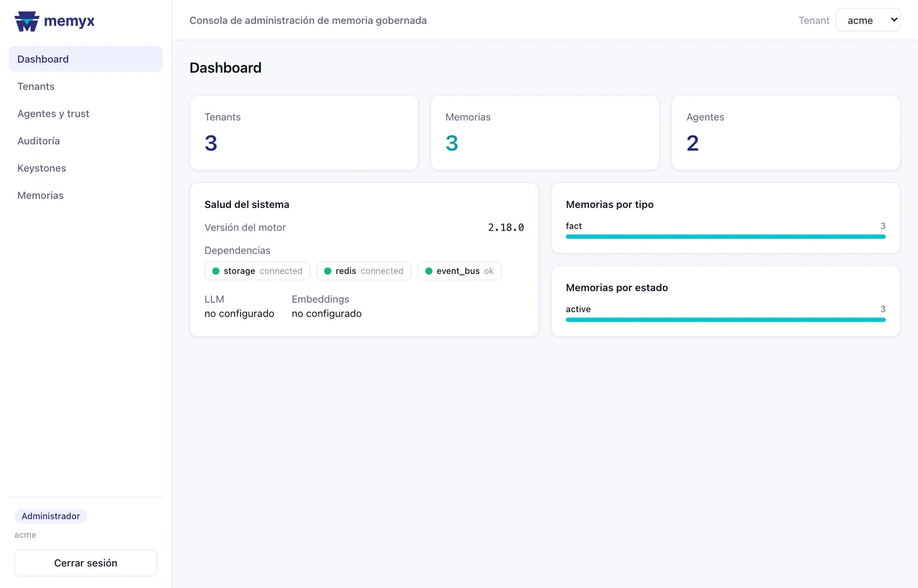Click the memyx logo icon
918x588 pixels.
point(27,21)
